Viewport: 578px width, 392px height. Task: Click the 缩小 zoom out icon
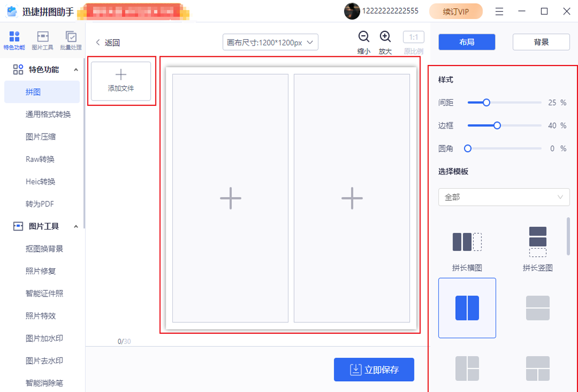coord(364,37)
